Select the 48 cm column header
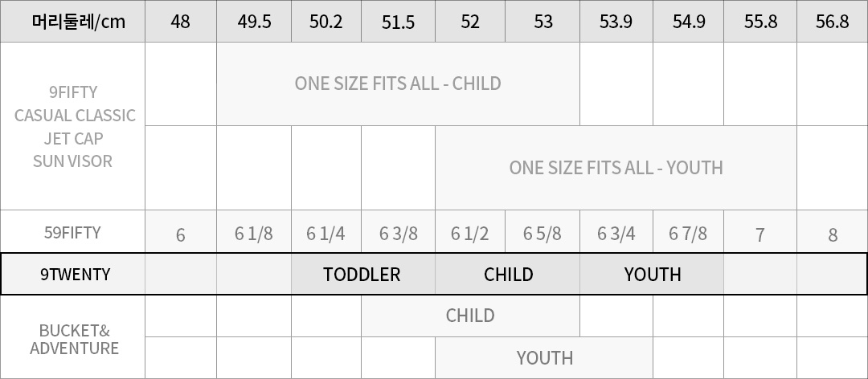The image size is (868, 379). tap(181, 22)
